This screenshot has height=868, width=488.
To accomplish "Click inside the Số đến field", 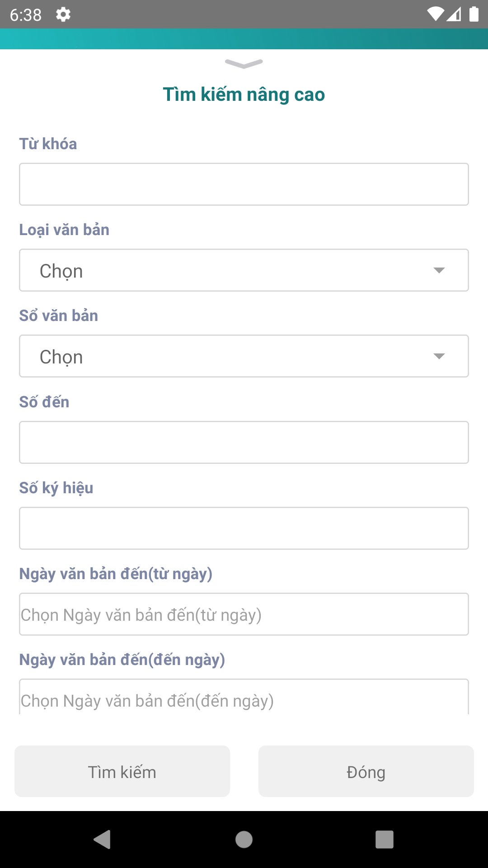I will (244, 442).
